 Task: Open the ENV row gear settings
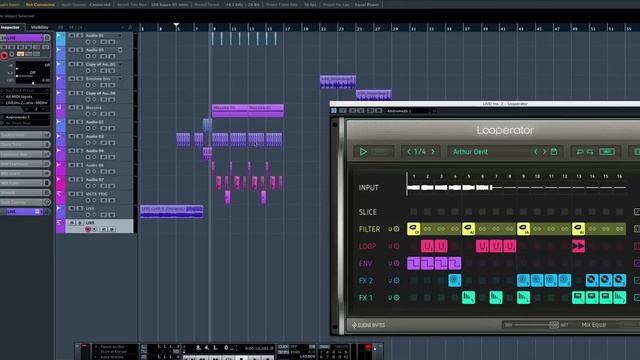pos(396,263)
